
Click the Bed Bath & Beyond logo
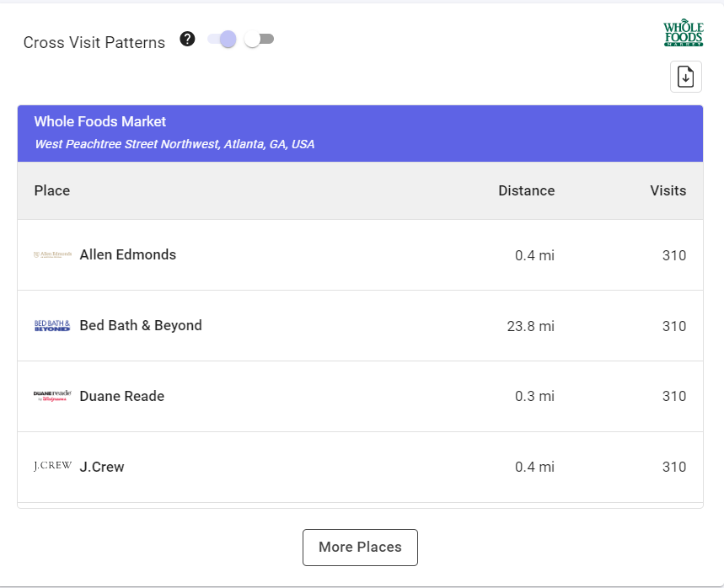point(52,326)
